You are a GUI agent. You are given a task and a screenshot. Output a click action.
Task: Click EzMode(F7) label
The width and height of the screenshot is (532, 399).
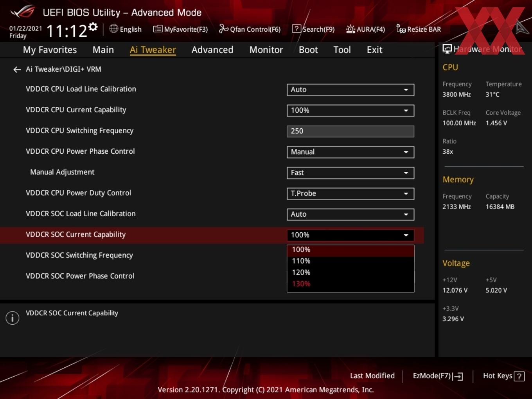(432, 376)
